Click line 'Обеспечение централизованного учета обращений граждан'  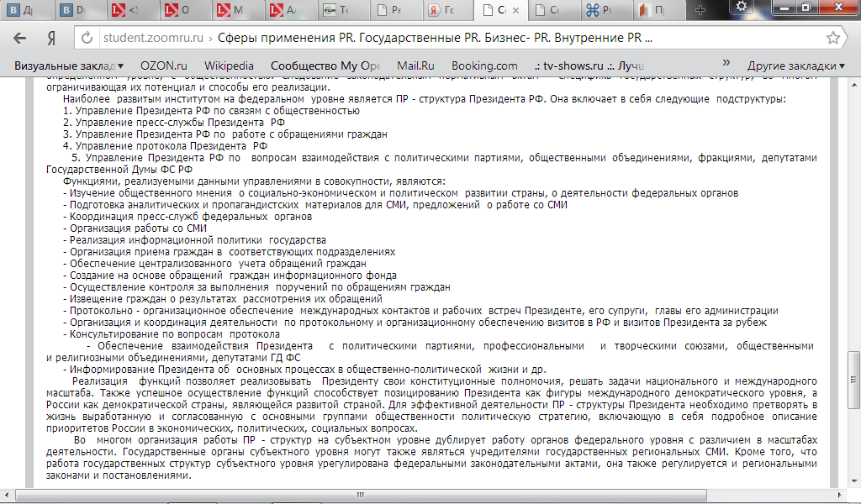214,264
